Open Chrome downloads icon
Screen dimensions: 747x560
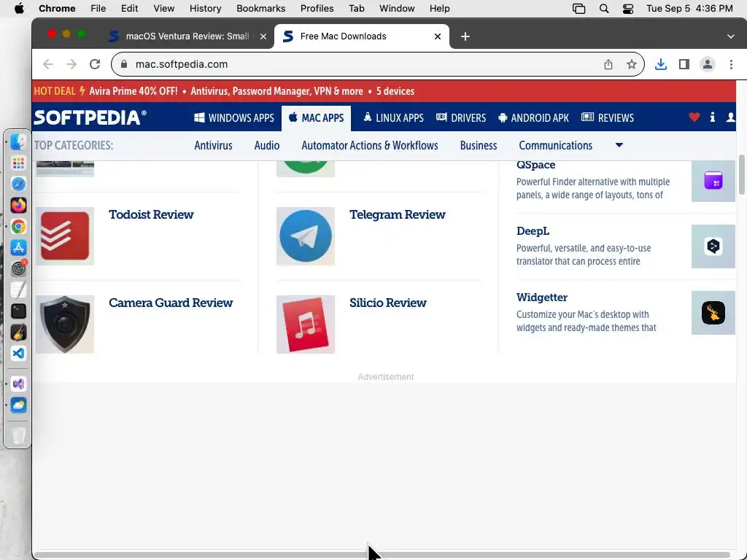(661, 64)
